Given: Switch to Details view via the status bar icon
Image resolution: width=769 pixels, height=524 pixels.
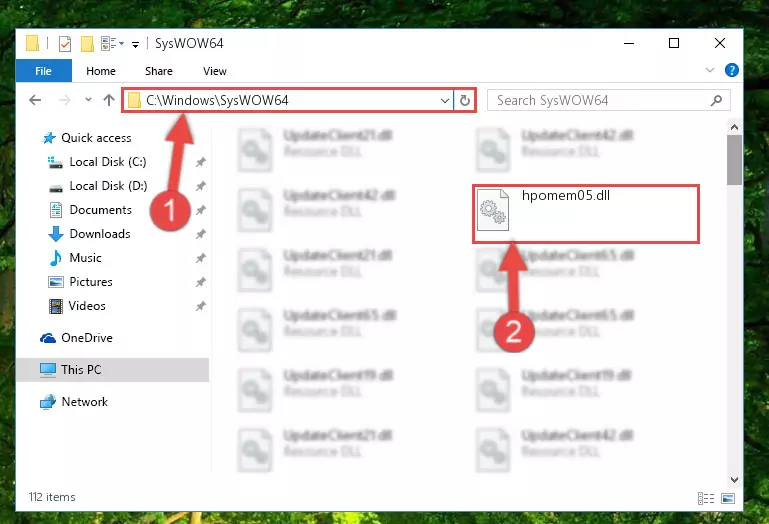Looking at the screenshot, I should point(706,498).
